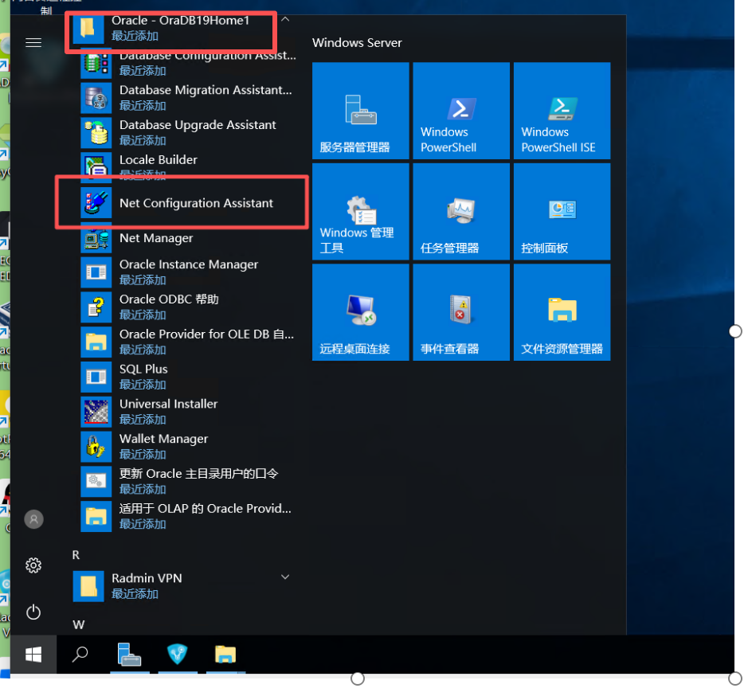This screenshot has width=748, height=700.
Task: Open the 控制面板 tile
Action: click(562, 212)
